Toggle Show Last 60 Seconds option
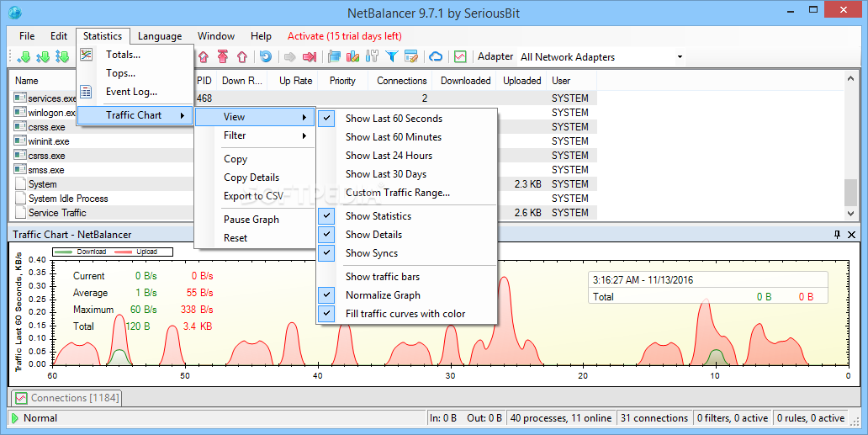This screenshot has height=435, width=868. (x=407, y=119)
